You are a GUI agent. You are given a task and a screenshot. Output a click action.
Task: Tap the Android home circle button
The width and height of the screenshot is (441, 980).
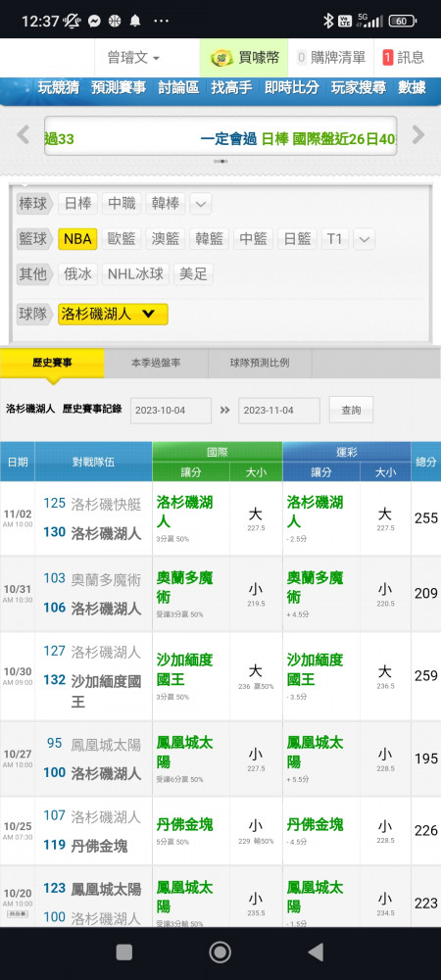click(220, 952)
